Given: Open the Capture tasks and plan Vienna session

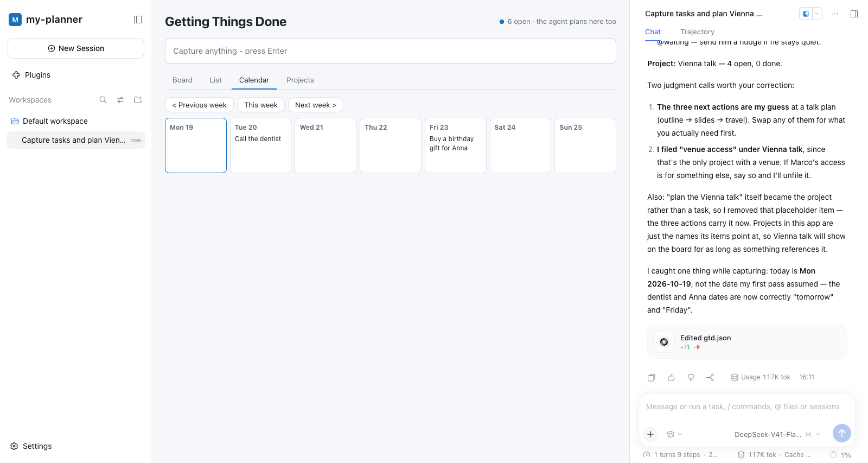Looking at the screenshot, I should 76,140.
